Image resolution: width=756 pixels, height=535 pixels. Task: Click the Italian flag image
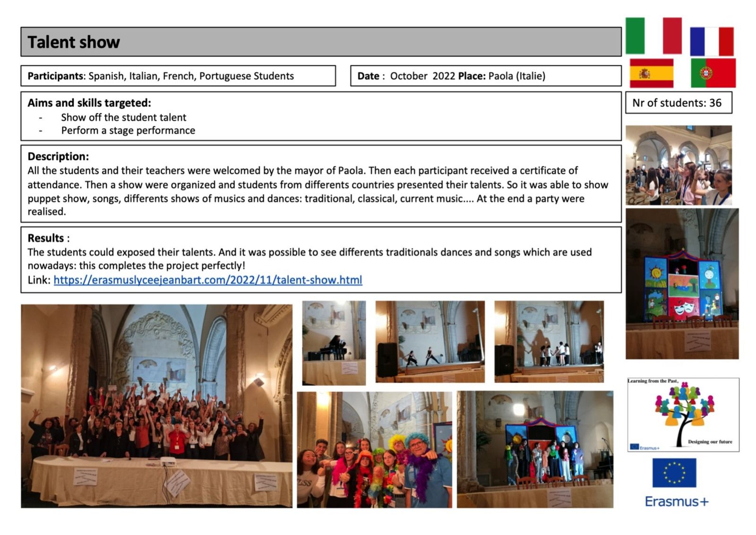[653, 36]
